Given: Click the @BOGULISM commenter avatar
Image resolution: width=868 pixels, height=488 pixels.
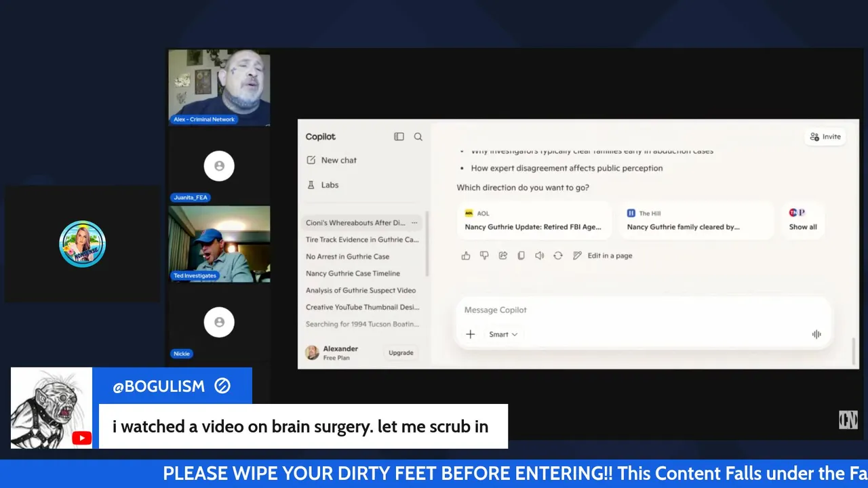Looking at the screenshot, I should [x=52, y=407].
